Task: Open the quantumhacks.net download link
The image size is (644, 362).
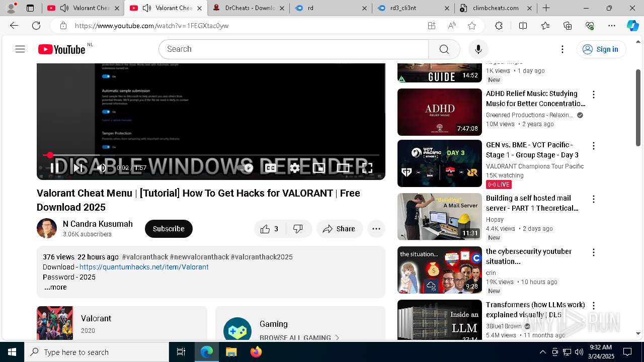Action: pos(144,267)
